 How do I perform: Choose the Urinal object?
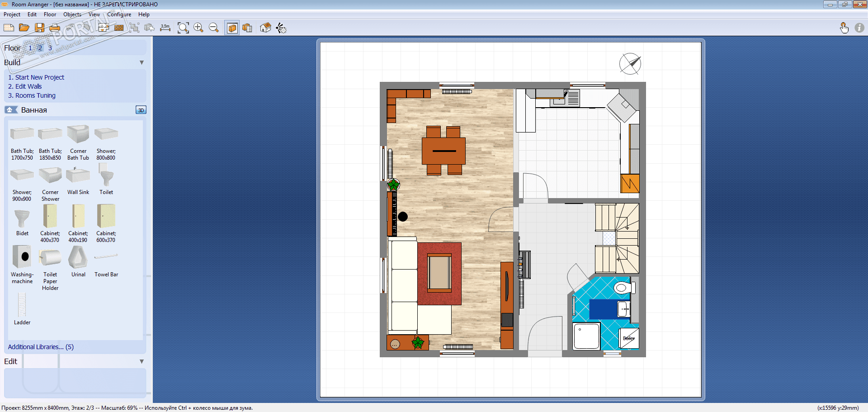(x=78, y=261)
